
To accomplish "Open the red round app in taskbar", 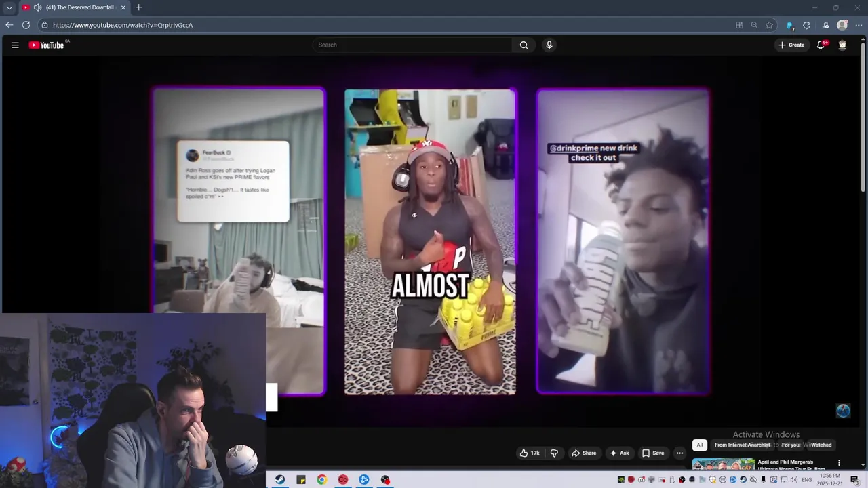I will 343,479.
